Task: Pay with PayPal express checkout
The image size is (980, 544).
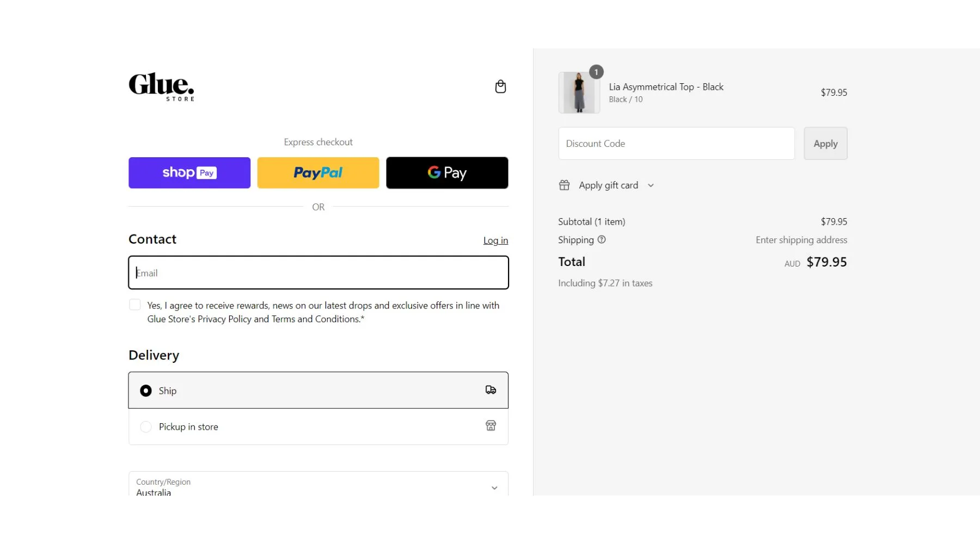Action: point(318,173)
